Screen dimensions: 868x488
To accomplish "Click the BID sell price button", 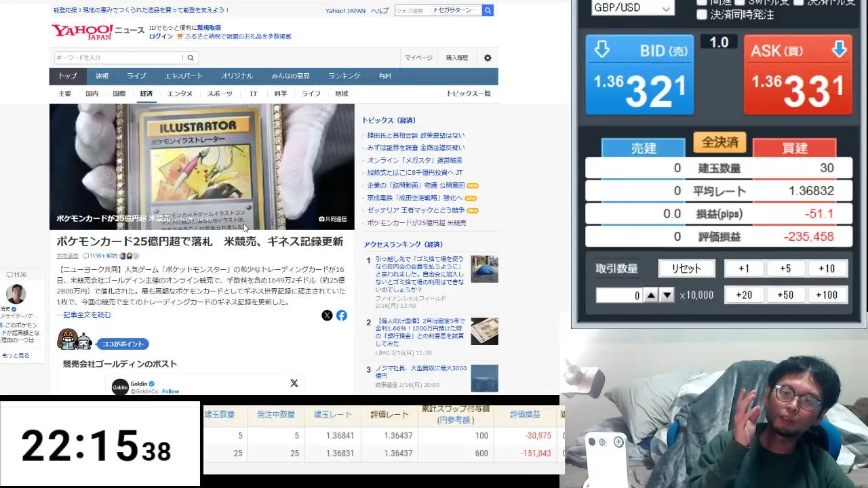I will 640,75.
